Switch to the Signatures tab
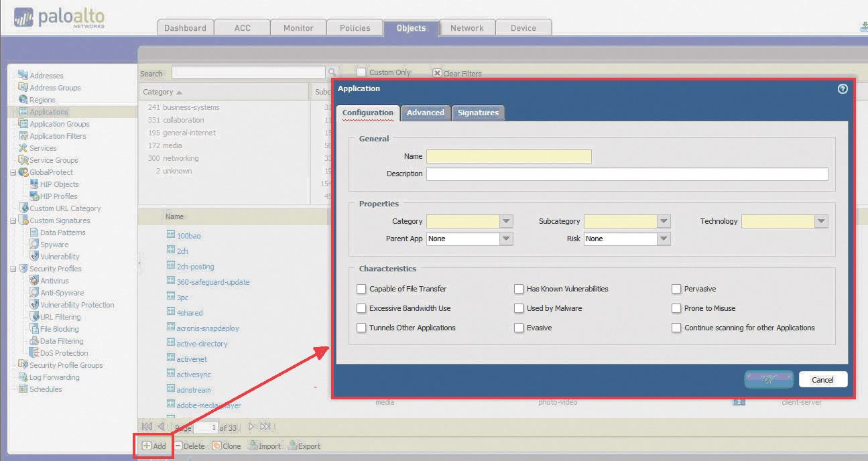The image size is (868, 461). pos(478,113)
